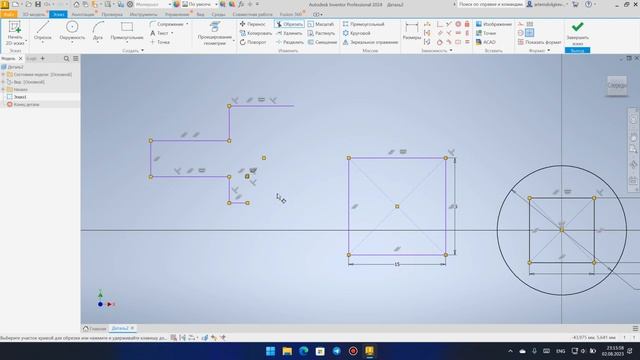Activate the Обрезать (Trim) tool
The height and width of the screenshot is (360, 640).
tap(289, 24)
